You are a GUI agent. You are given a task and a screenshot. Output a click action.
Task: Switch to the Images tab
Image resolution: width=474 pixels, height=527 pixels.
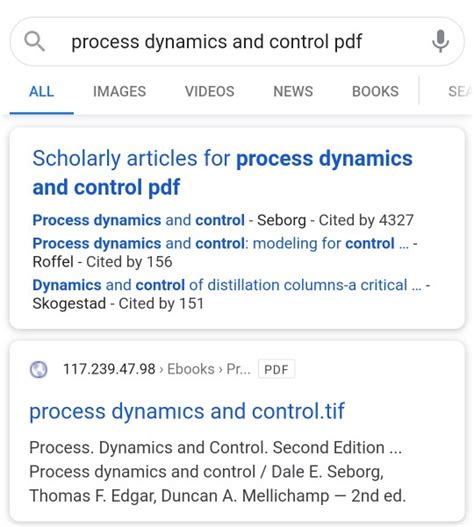pos(119,91)
